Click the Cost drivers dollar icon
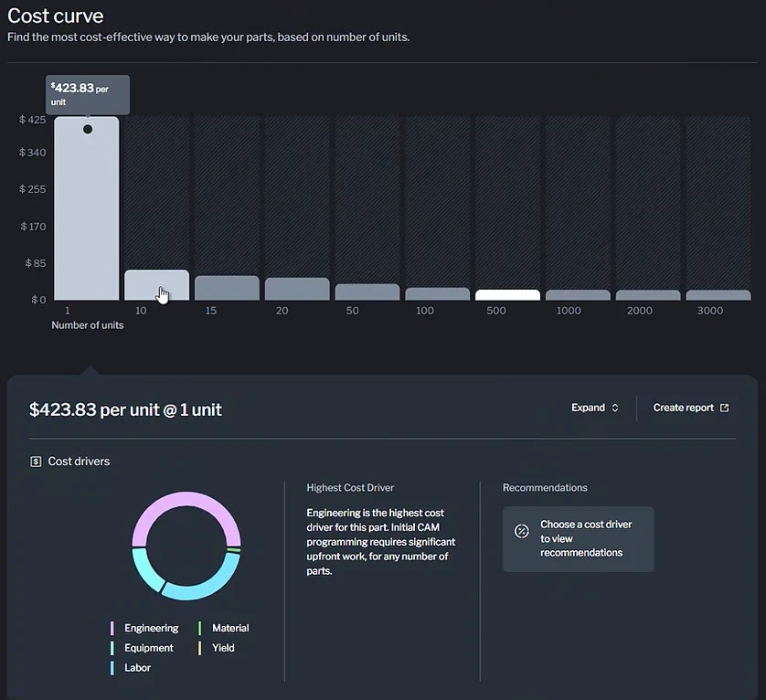The height and width of the screenshot is (700, 766). pyautogui.click(x=36, y=461)
